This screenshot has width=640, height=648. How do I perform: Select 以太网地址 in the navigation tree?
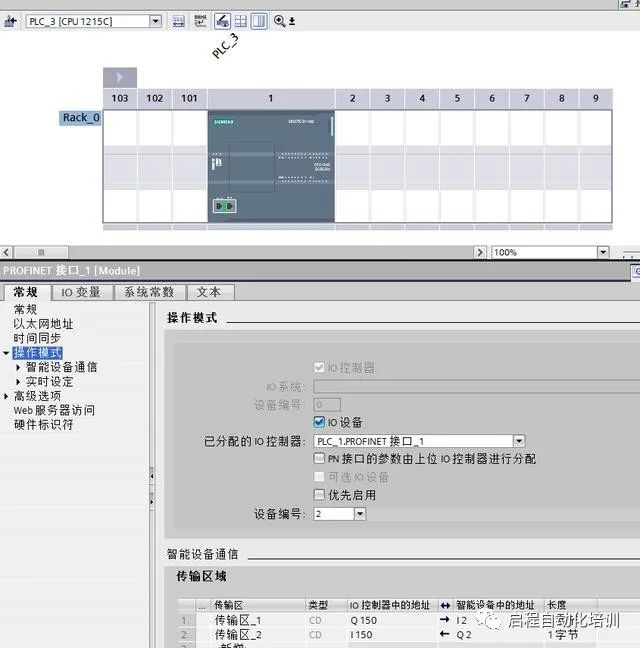(43, 324)
